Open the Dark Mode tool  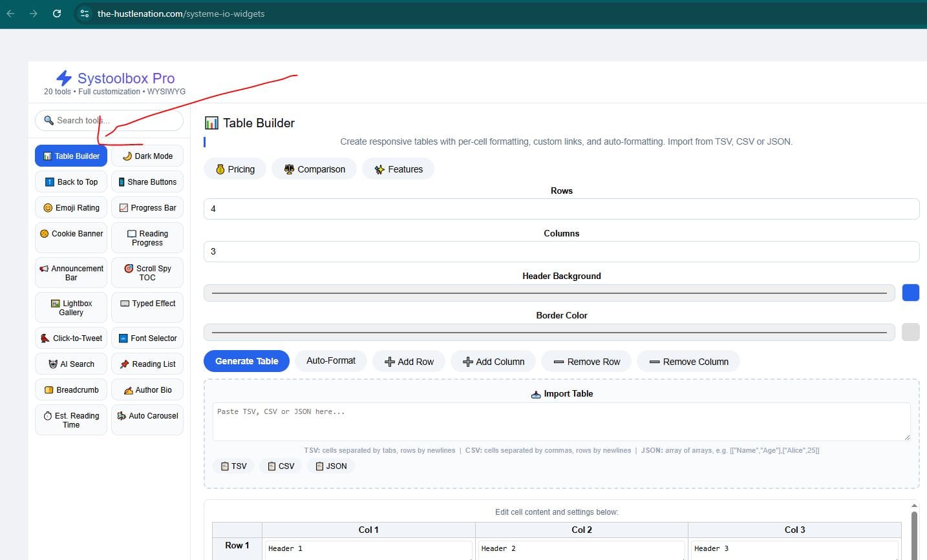click(x=147, y=156)
